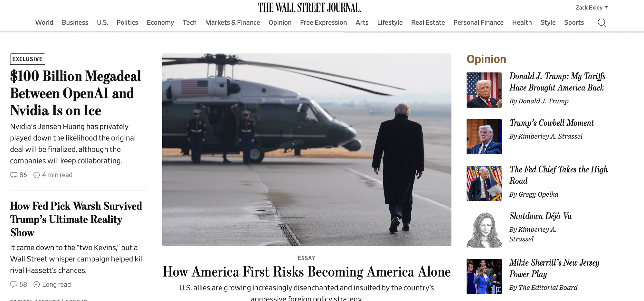Click Mikie Sherrill thumbnail image
The height and width of the screenshot is (301, 644).
pos(484,277)
